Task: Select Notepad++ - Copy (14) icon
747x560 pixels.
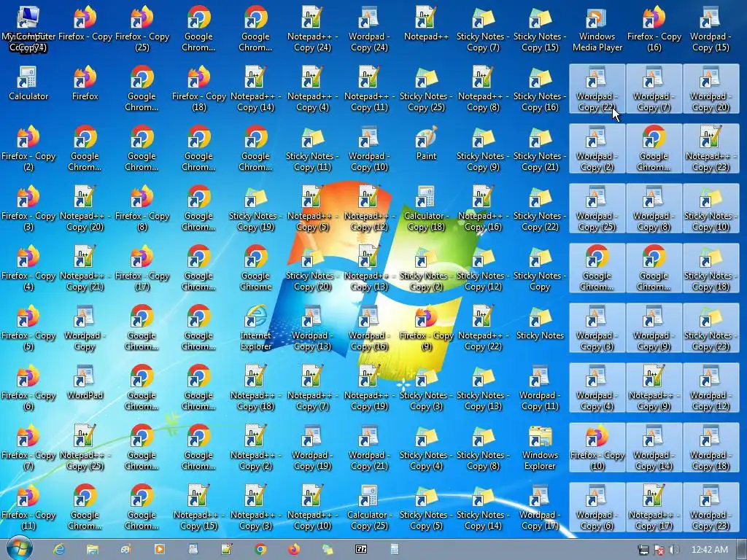Action: pos(256,89)
